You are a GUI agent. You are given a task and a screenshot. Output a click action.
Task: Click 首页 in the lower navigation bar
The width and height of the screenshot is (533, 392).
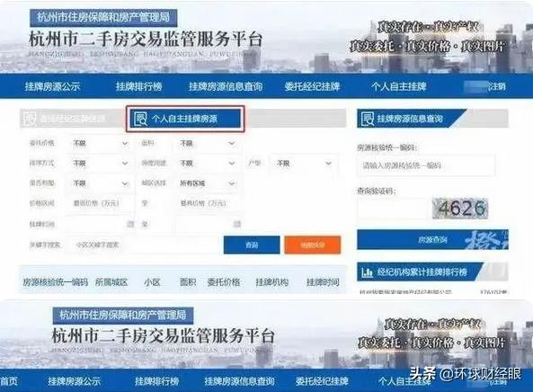coord(9,381)
